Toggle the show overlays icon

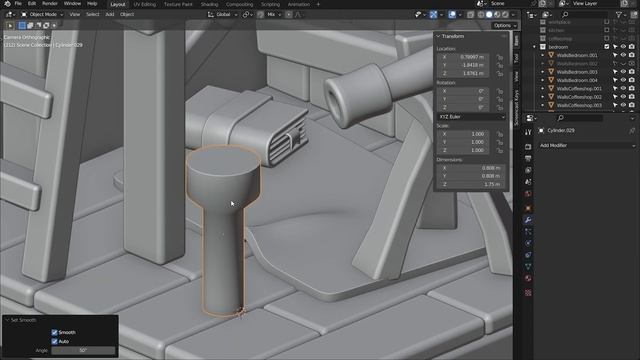[452, 15]
